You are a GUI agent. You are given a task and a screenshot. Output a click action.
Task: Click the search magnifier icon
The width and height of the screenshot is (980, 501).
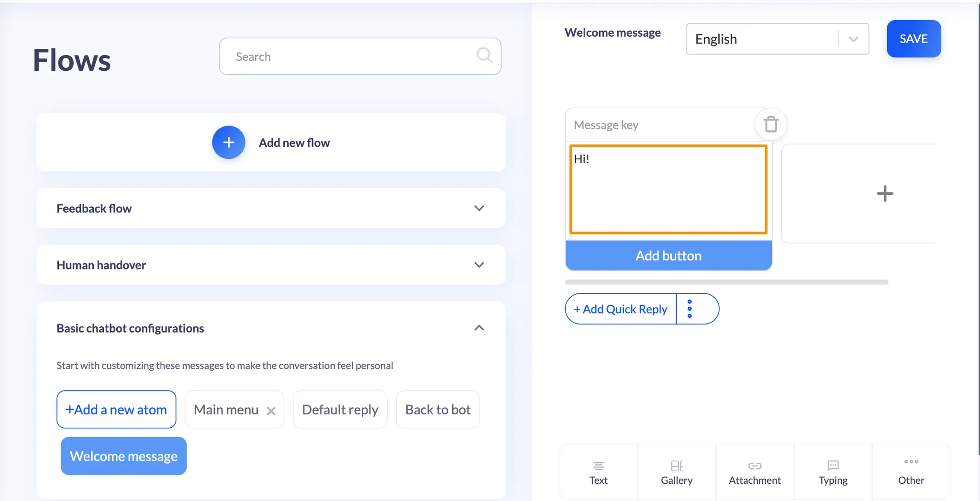[484, 56]
